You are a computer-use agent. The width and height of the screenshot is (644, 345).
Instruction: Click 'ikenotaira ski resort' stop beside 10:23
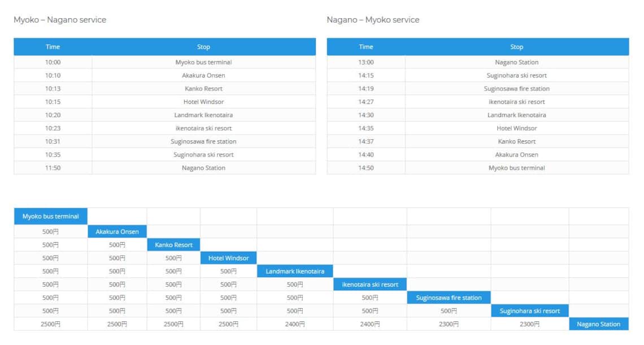click(x=204, y=128)
